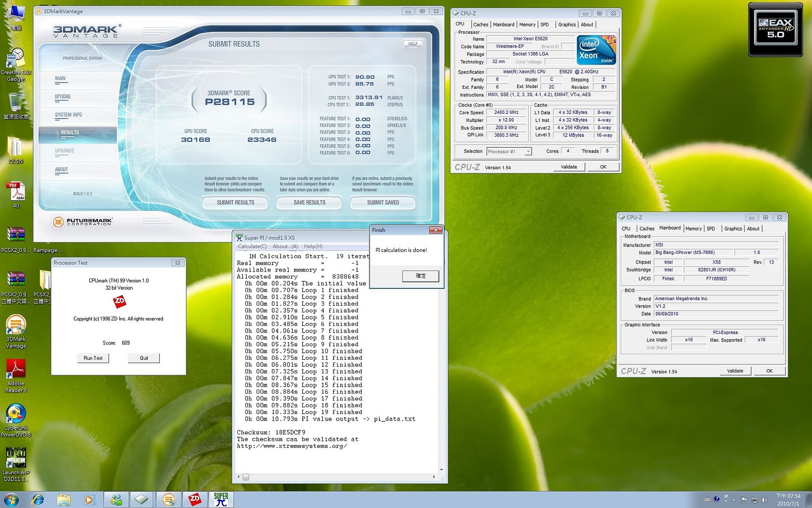
Task: Click the Action Center flag tray icon
Action: point(744,500)
